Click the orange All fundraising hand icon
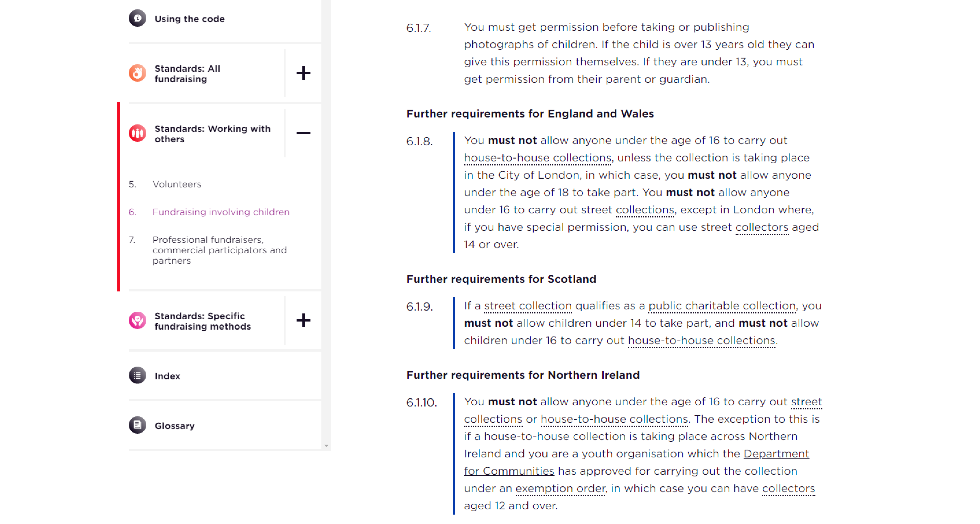 137,73
